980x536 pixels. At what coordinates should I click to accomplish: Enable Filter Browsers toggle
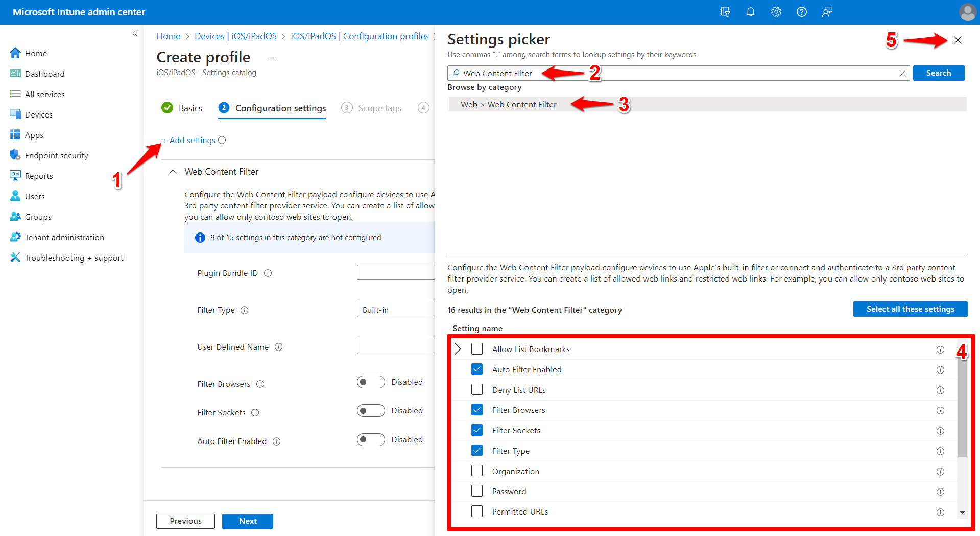[371, 382]
